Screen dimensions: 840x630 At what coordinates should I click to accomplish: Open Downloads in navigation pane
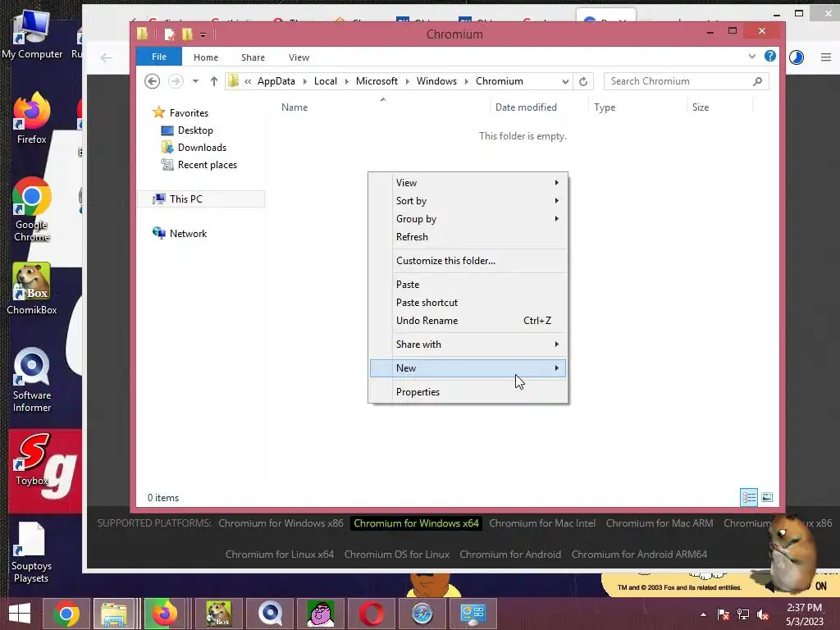202,148
